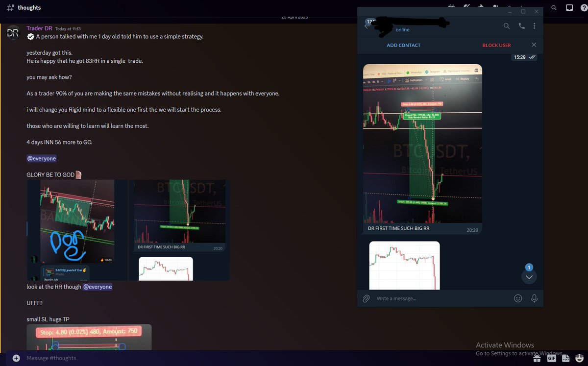Click the unread count badge above the arrow

click(x=529, y=267)
